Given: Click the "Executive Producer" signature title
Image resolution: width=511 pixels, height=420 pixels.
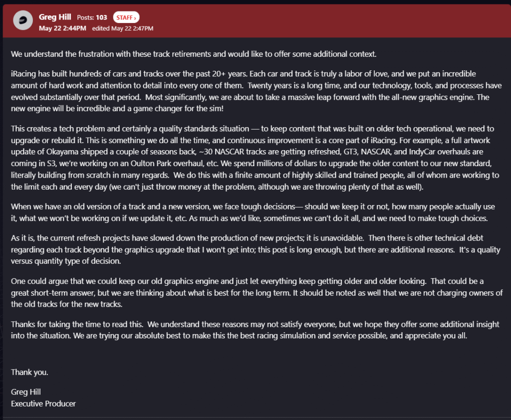Looking at the screenshot, I should click(x=43, y=404).
